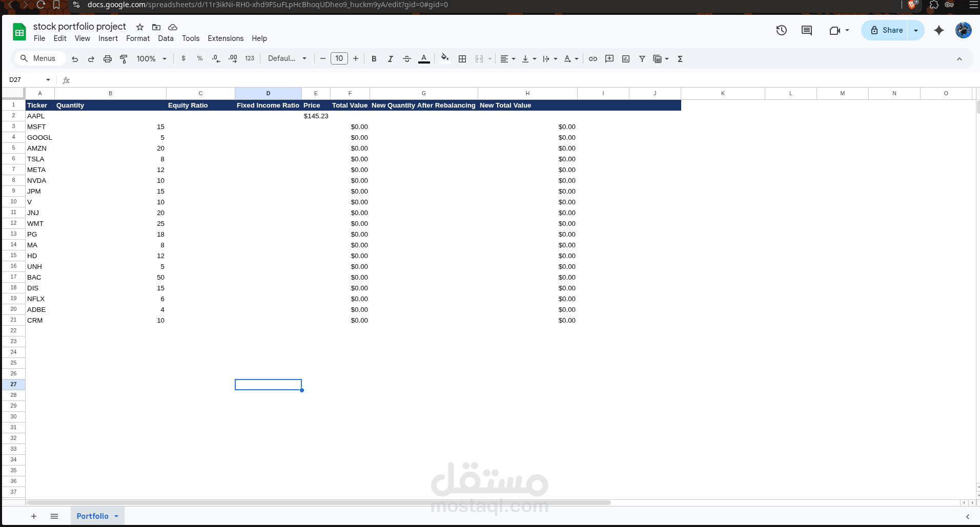Toggle strikethrough formatting

[407, 59]
